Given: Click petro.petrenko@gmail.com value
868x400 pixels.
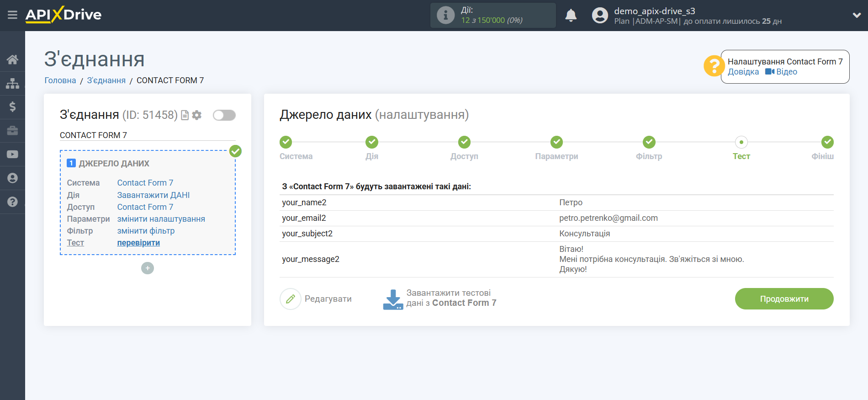Looking at the screenshot, I should point(609,218).
